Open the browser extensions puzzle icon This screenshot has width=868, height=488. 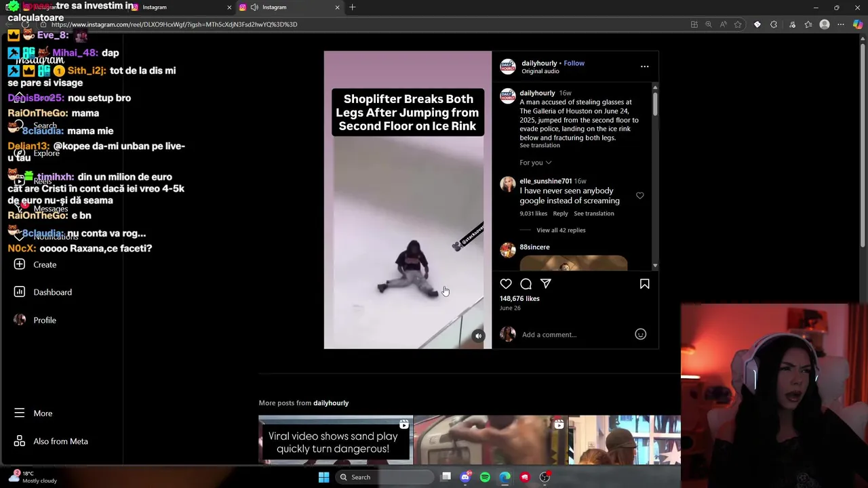[774, 24]
